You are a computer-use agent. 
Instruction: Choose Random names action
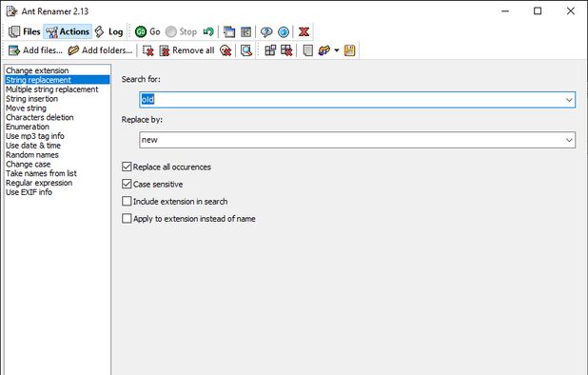tap(57, 155)
